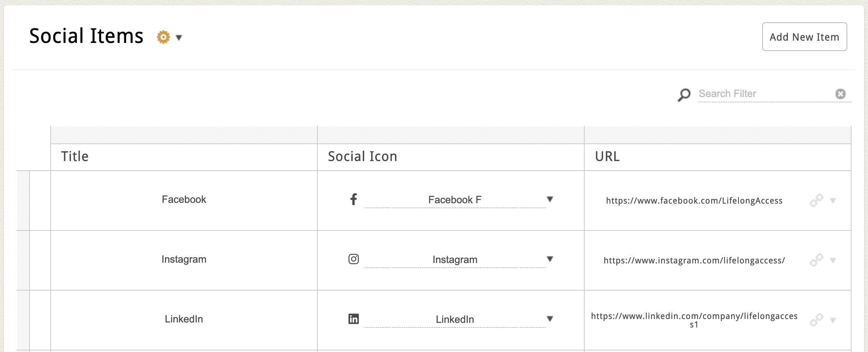Select the Facebook title cell
This screenshot has width=868, height=352.
coord(184,200)
